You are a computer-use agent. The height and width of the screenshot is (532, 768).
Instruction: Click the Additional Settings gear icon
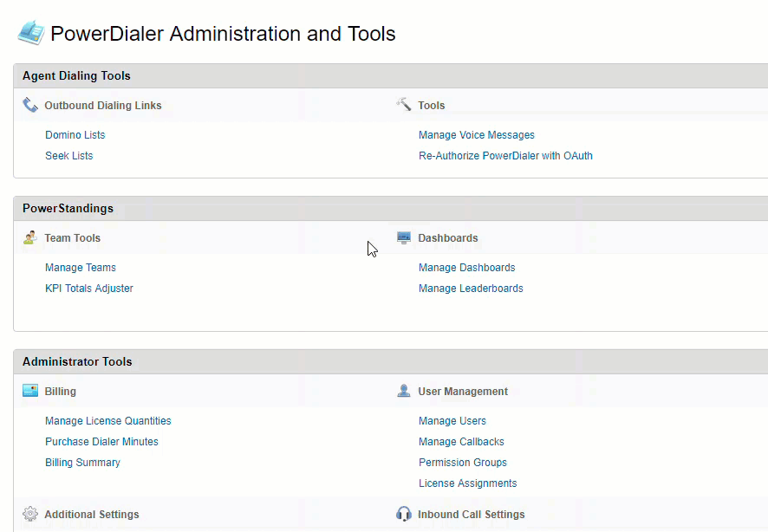[29, 513]
